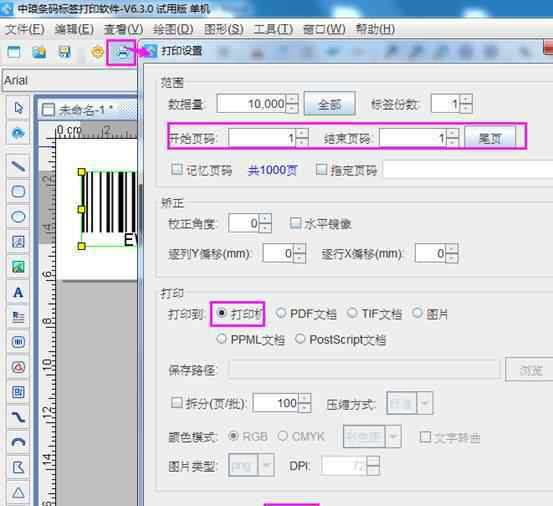Open the 文件(F) menu
This screenshot has height=506, width=553.
coord(25,30)
